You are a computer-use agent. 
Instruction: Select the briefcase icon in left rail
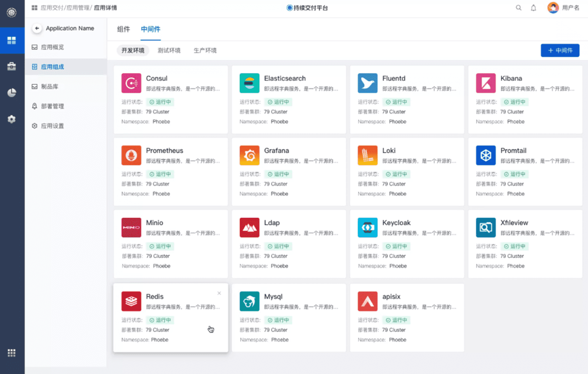pos(12,66)
